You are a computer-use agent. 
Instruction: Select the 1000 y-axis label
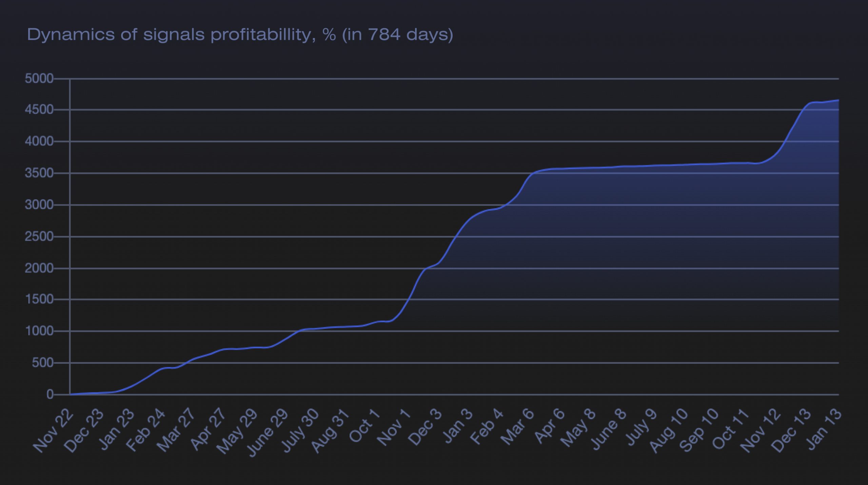click(x=39, y=331)
